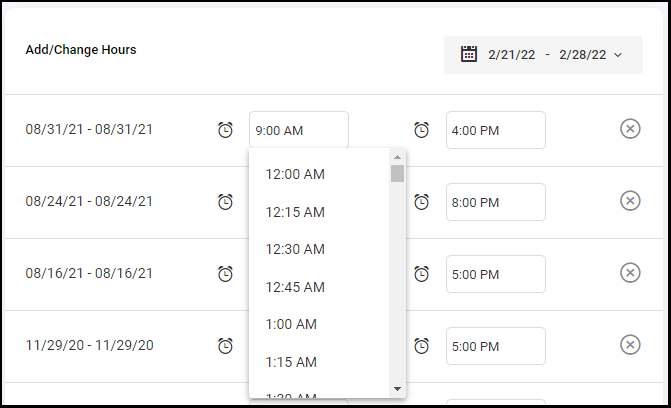Click the 8:00 PM end time field
The image size is (671, 408).
click(496, 202)
